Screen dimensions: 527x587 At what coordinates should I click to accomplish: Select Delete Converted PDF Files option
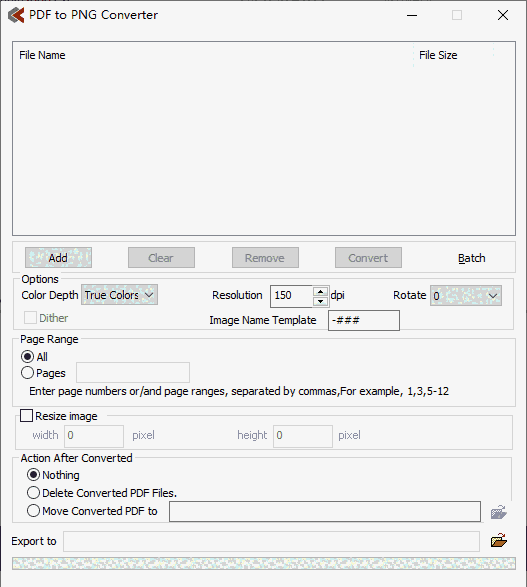coord(33,493)
